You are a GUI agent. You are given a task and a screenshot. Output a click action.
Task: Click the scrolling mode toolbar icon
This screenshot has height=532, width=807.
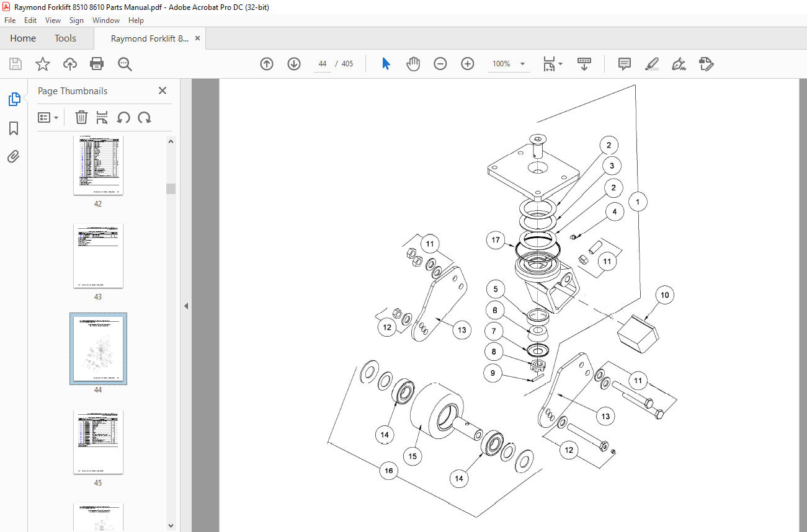[584, 64]
